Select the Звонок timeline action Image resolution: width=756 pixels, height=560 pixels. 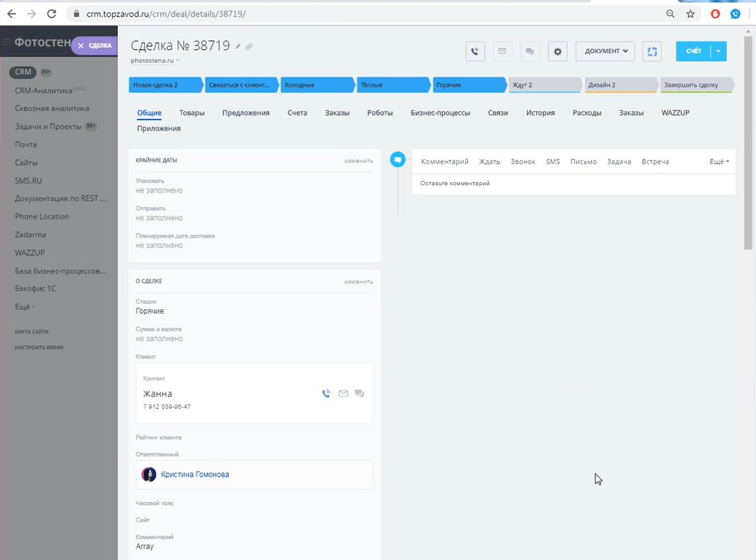(523, 161)
